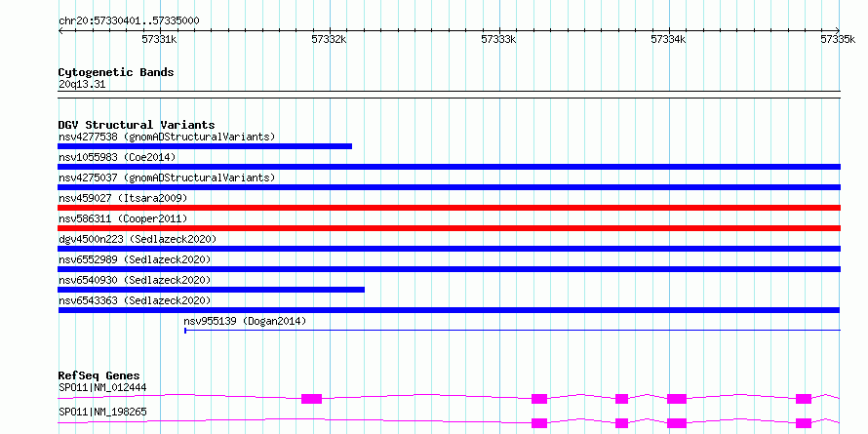This screenshot has width=868, height=434.
Task: Open nsv4275037 gnomAD variant label
Action: point(167,178)
